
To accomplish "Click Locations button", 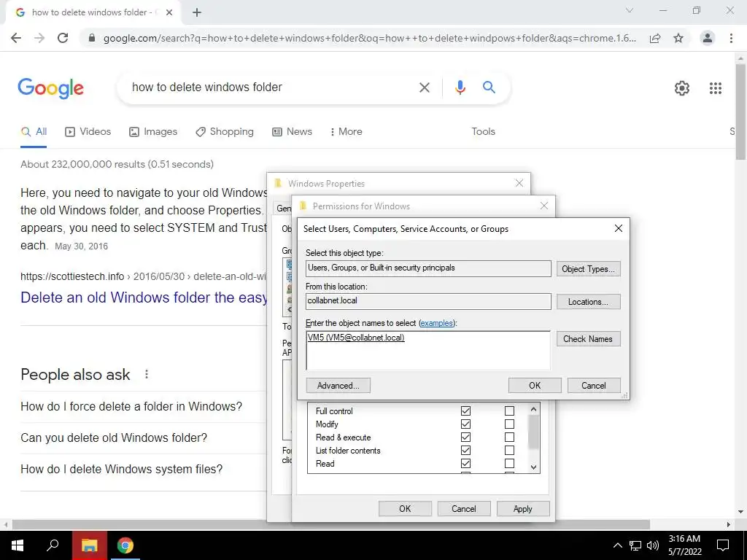I will tap(589, 301).
